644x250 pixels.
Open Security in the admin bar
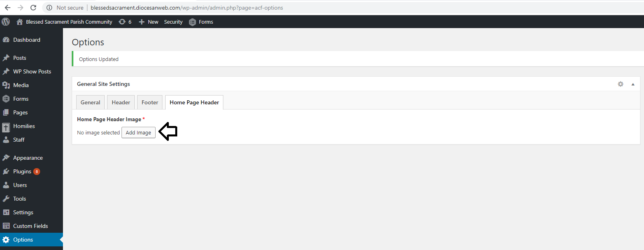173,22
